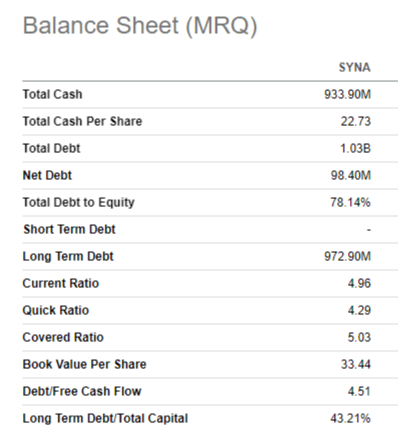Open the Long Term Debt/Total Capital link
Viewport: 398px width, 437px height.
click(x=105, y=418)
